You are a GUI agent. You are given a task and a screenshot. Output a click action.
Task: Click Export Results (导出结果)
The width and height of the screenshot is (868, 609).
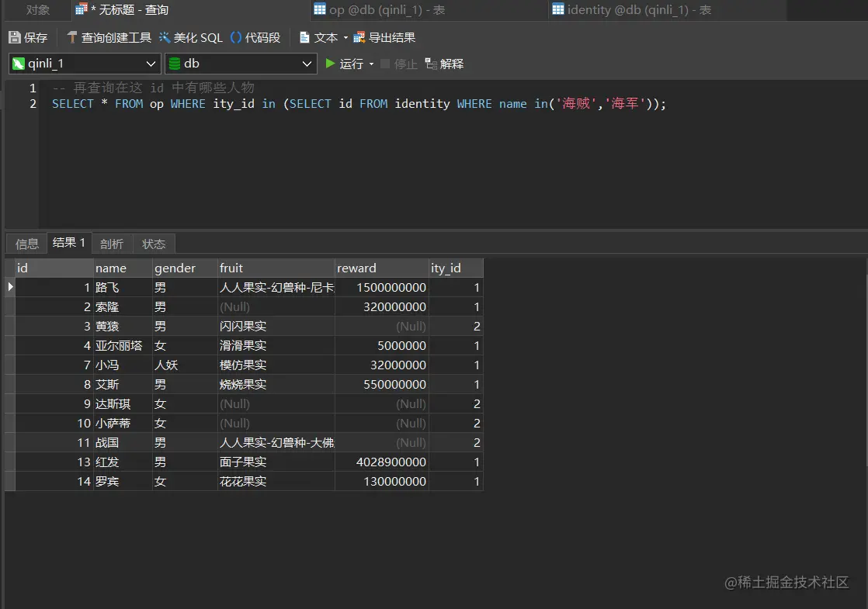click(384, 37)
